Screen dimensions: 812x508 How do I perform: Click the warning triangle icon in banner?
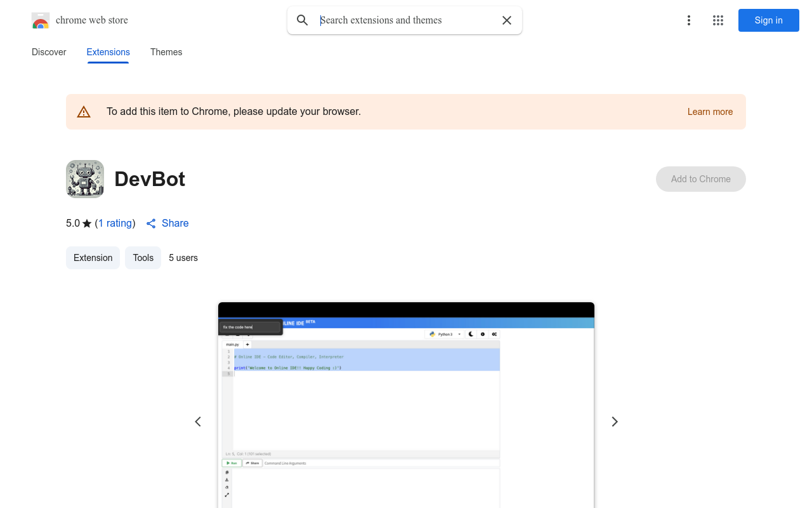tap(84, 112)
